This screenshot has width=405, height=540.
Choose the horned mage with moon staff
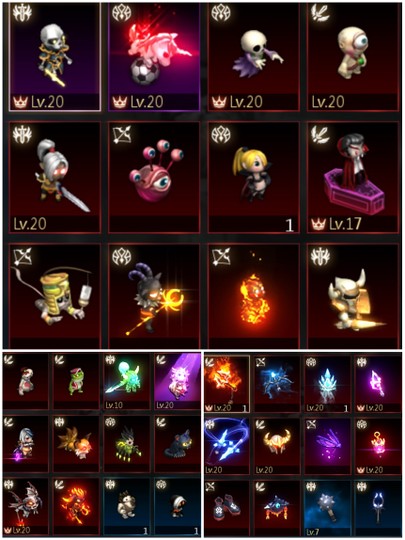tap(154, 296)
